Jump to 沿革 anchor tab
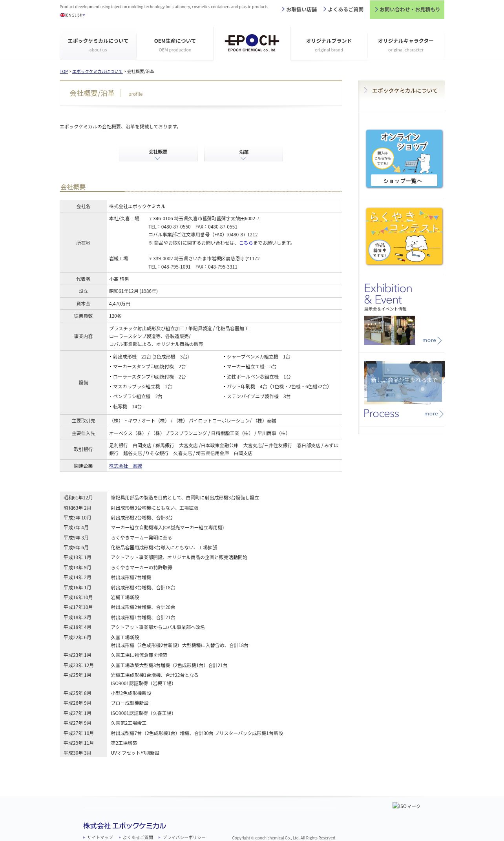Screen dimensions: 504x841 (244, 154)
